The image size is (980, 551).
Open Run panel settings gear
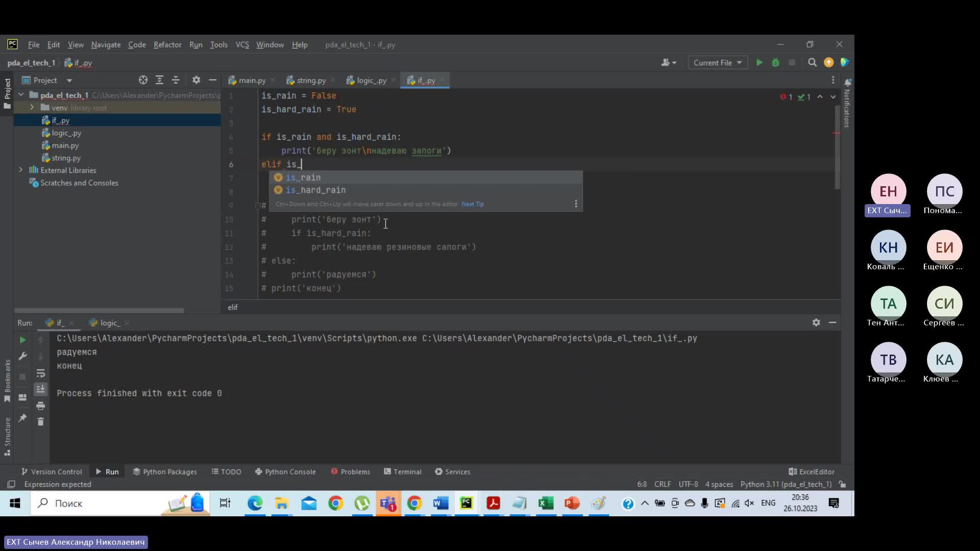pyautogui.click(x=816, y=322)
